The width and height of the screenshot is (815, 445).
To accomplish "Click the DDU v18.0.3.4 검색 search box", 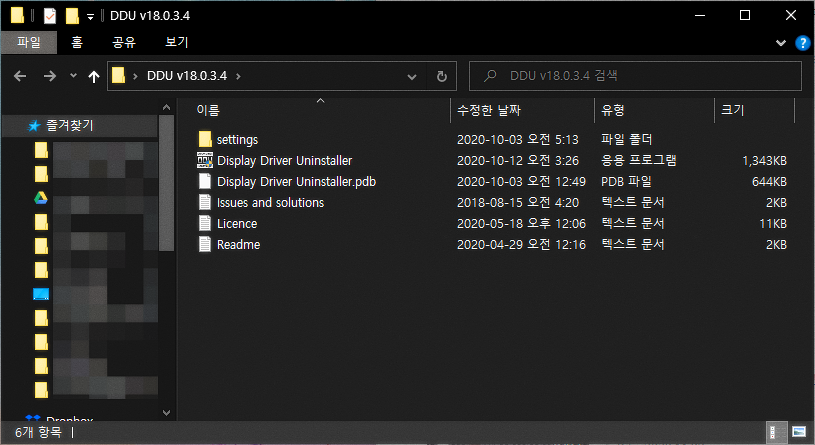I will [635, 76].
